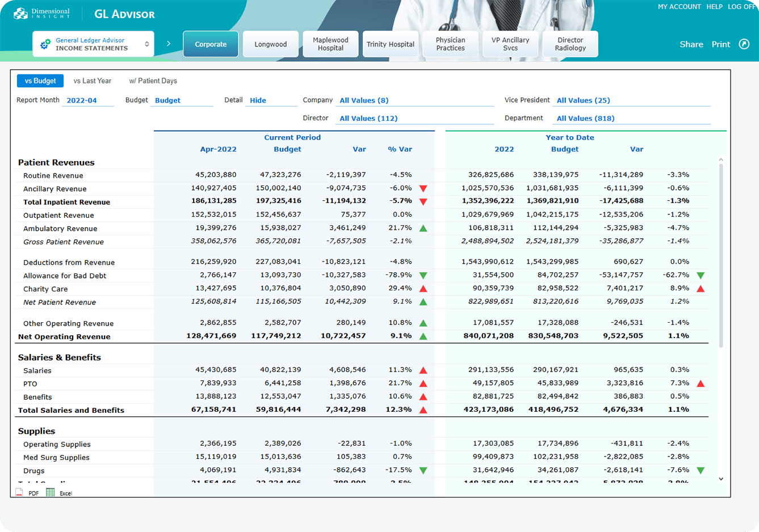Switch to vs Budget view
Screen dimensions: 759x532
[x=40, y=81]
